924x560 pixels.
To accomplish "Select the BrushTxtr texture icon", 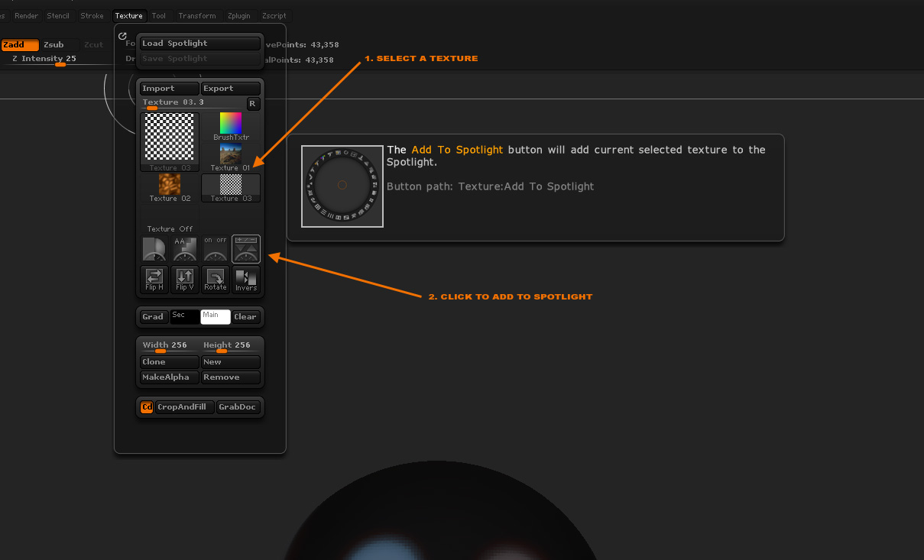I will point(230,122).
